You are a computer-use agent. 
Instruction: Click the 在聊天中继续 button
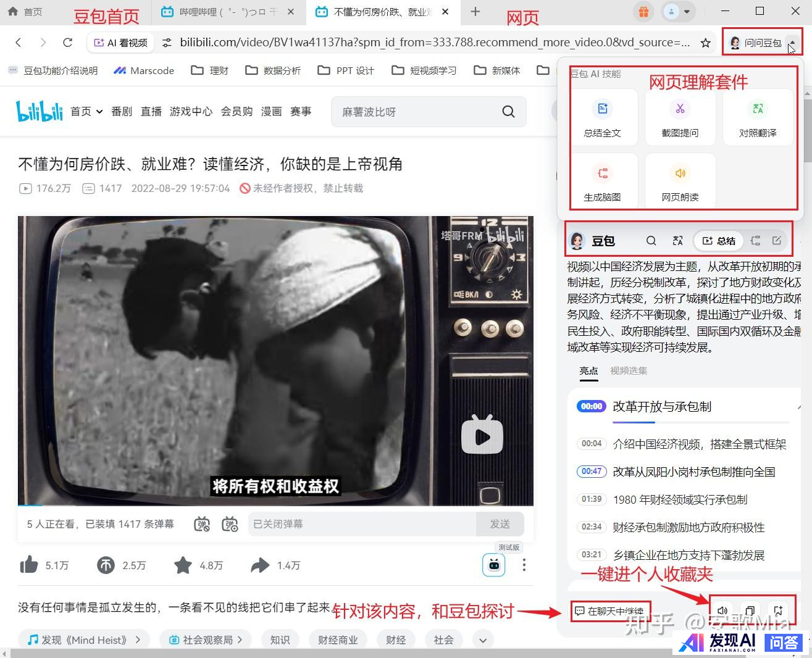pyautogui.click(x=609, y=610)
